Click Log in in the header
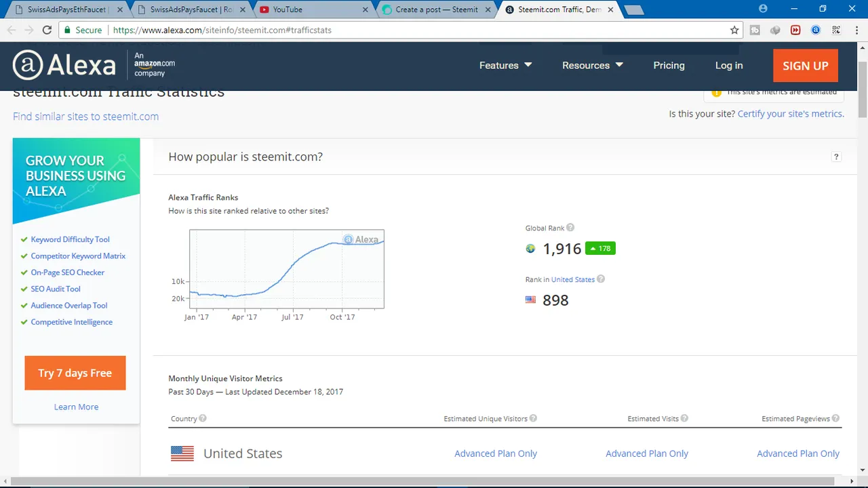 pyautogui.click(x=729, y=65)
